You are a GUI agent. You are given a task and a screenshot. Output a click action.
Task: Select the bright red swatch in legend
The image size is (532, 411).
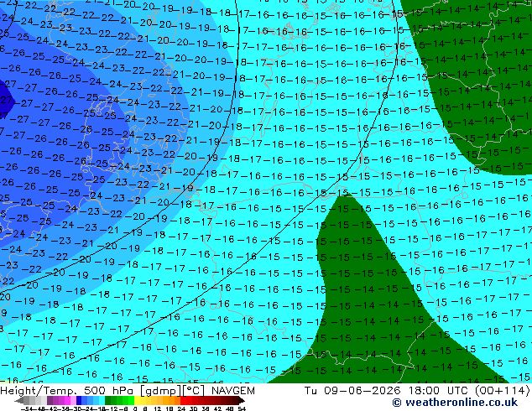(x=183, y=401)
